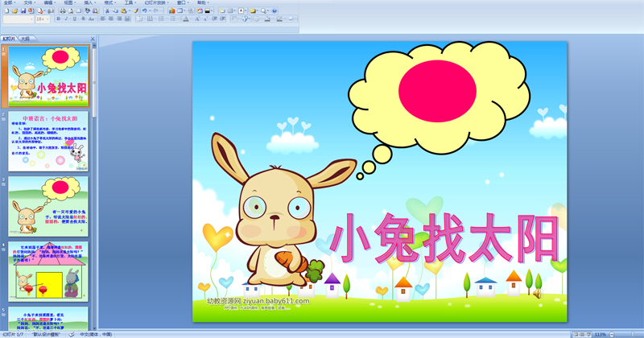Undo the last action with the blue arrow

pos(145,10)
